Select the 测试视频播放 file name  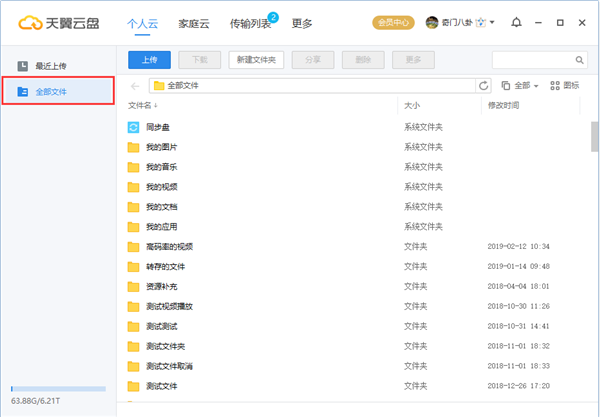[170, 306]
